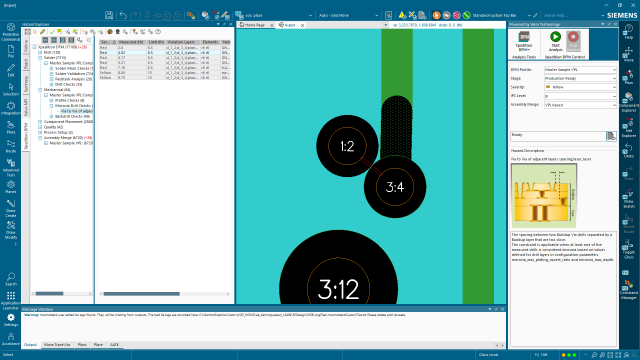Open the grid setting dropdown in top toolbar
The height and width of the screenshot is (360, 640).
tap(348, 16)
